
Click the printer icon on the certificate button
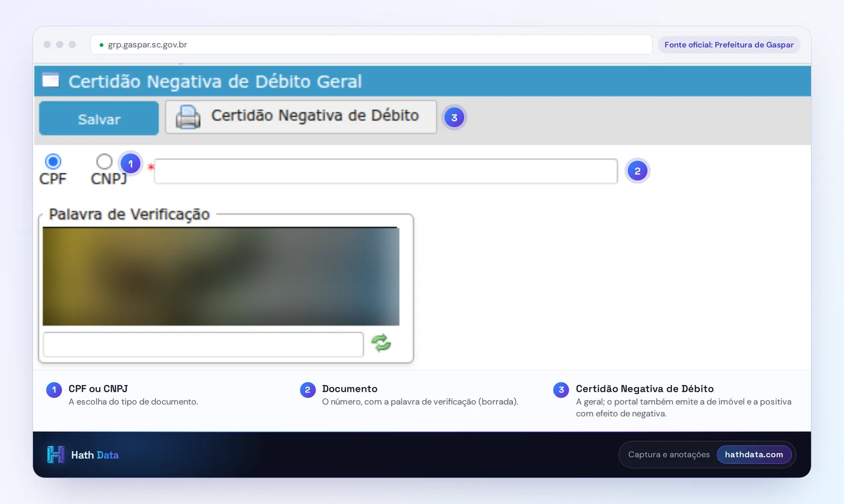(x=188, y=117)
